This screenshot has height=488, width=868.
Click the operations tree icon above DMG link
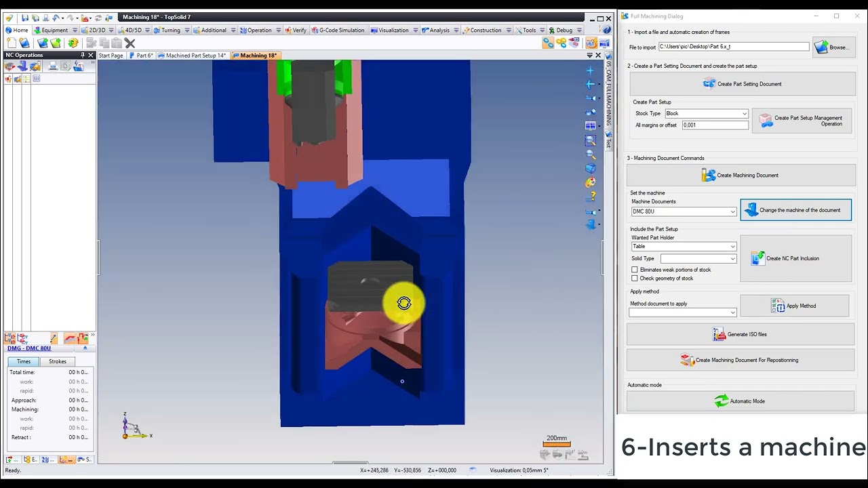[x=9, y=338]
